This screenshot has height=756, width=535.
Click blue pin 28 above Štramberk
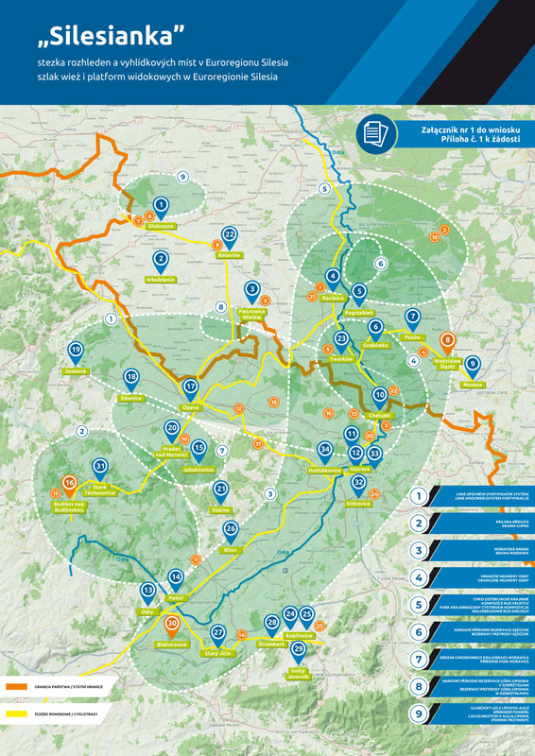272,626
